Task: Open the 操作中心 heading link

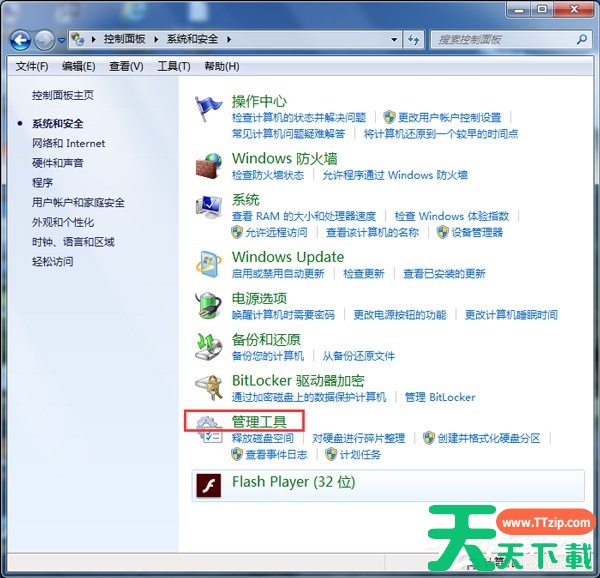Action: (259, 101)
